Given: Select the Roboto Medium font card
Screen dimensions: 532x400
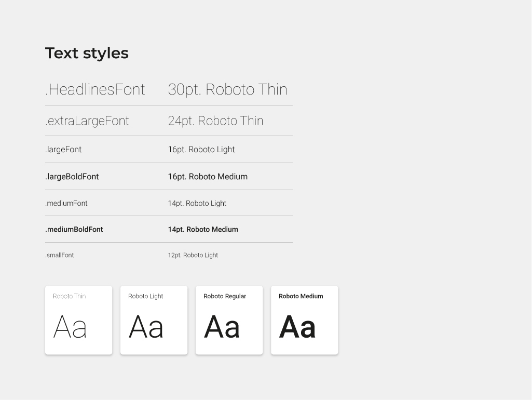Looking at the screenshot, I should [x=304, y=320].
